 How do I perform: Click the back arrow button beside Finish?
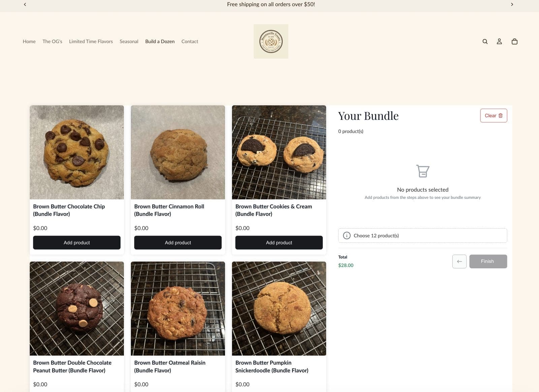(x=459, y=261)
